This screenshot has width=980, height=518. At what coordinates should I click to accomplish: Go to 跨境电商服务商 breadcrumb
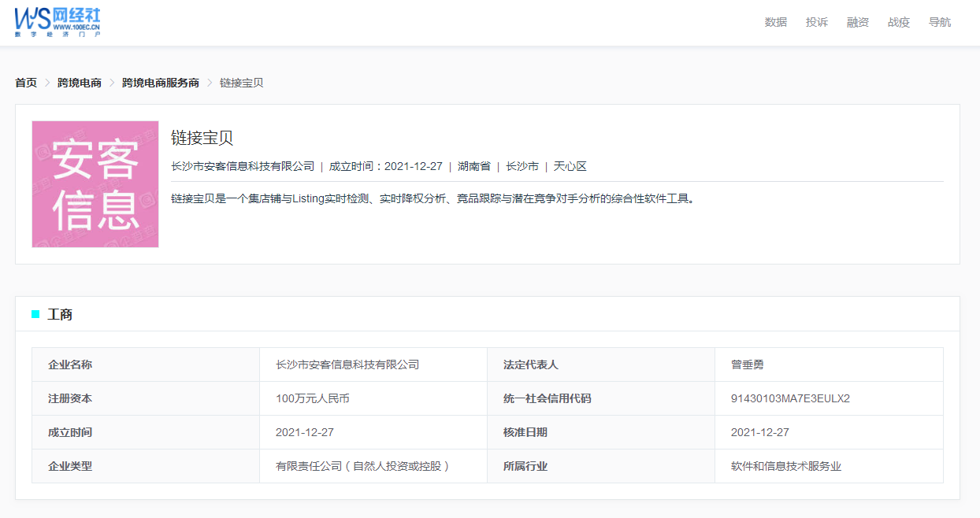click(x=161, y=83)
